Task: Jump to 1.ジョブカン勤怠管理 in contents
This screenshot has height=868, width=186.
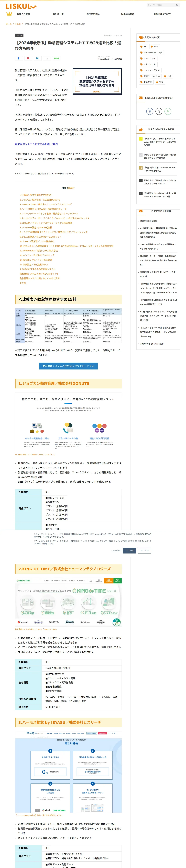Action: tap(40, 200)
